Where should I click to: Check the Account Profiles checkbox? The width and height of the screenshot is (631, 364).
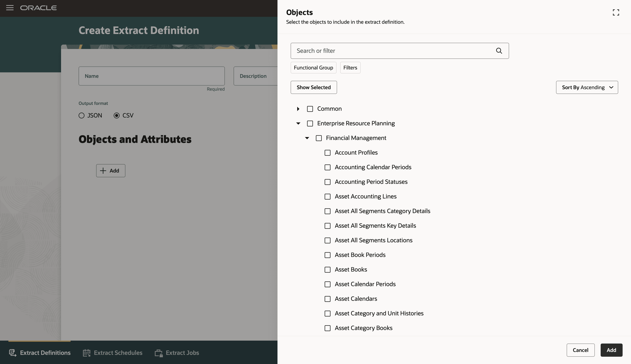[328, 153]
